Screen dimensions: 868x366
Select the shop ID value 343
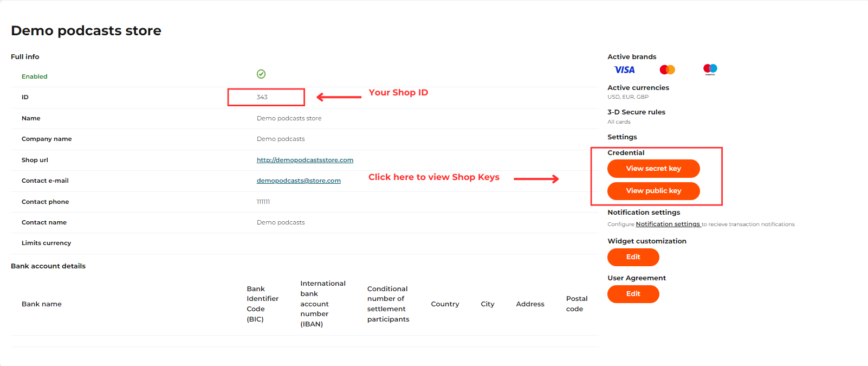point(262,97)
